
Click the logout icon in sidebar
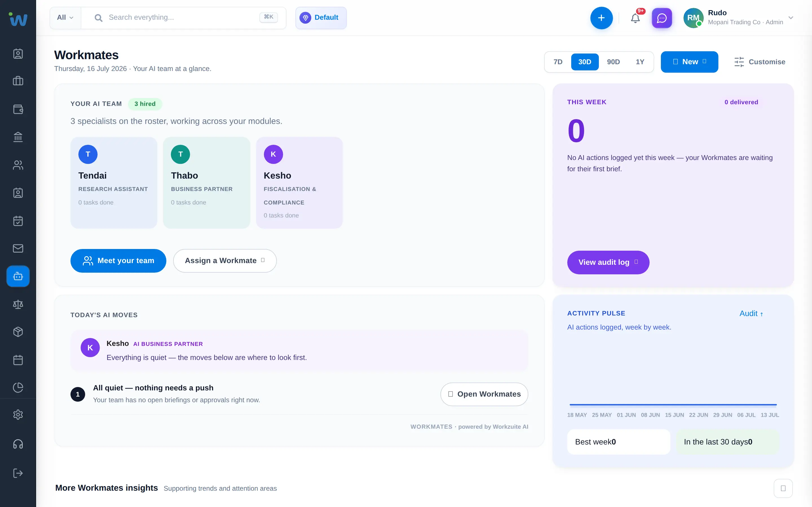pyautogui.click(x=18, y=473)
